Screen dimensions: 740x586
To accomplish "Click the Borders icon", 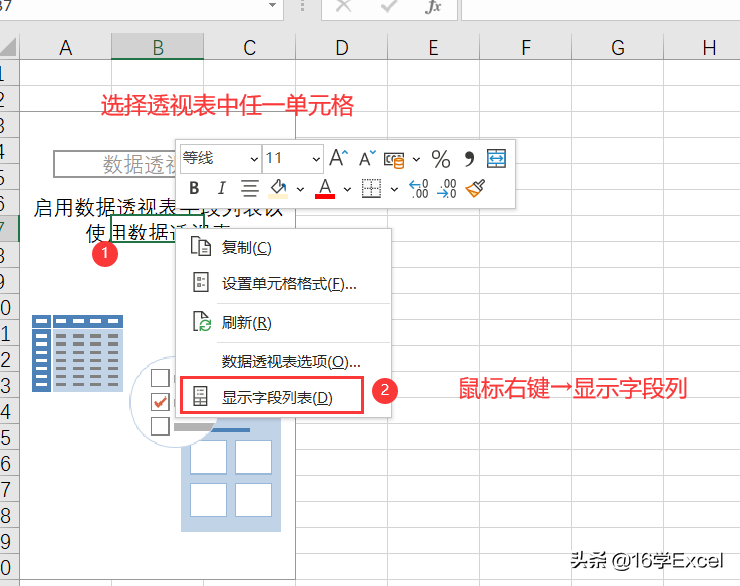I will 371,188.
